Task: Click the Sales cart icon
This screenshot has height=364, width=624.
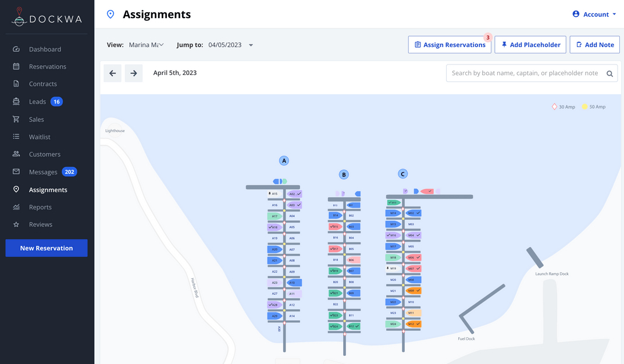Action: pos(16,119)
